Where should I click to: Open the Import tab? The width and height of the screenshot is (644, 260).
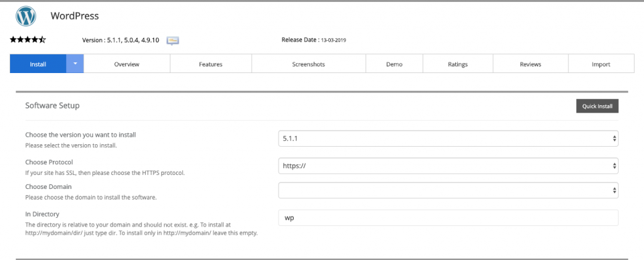(601, 64)
